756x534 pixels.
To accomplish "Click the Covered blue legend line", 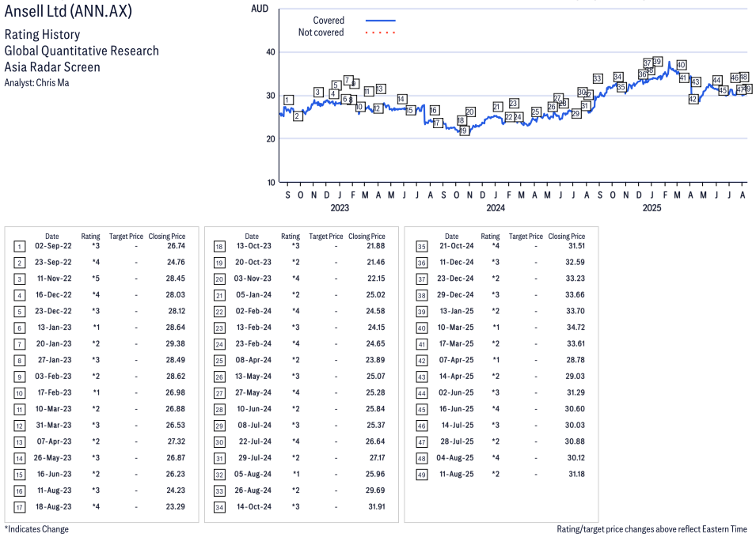I will coord(381,21).
